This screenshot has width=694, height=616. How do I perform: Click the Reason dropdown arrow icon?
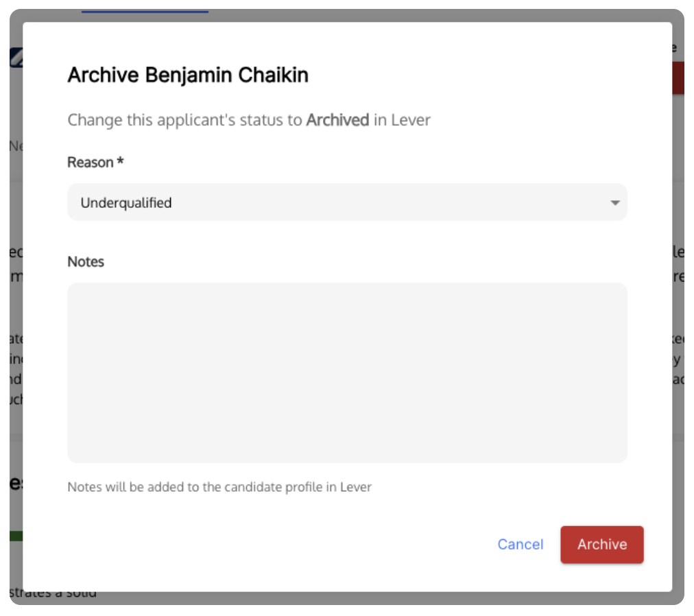(x=614, y=203)
